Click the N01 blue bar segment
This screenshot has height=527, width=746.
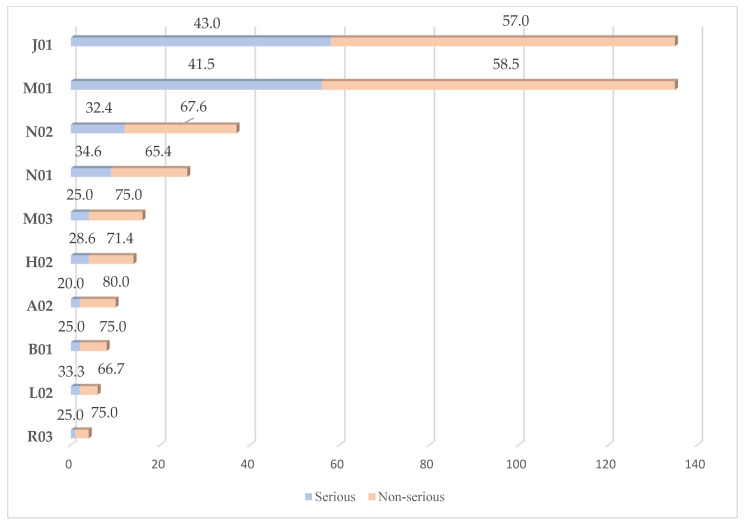[x=91, y=172]
